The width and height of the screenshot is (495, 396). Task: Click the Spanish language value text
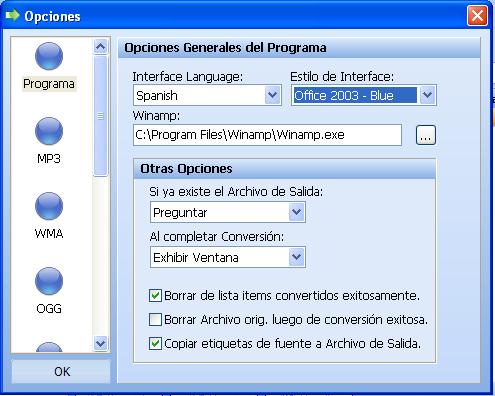[x=157, y=96]
